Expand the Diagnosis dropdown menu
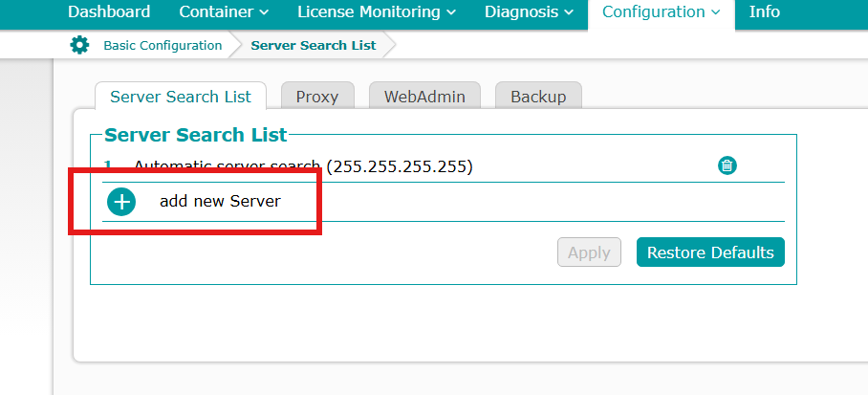 click(x=529, y=12)
